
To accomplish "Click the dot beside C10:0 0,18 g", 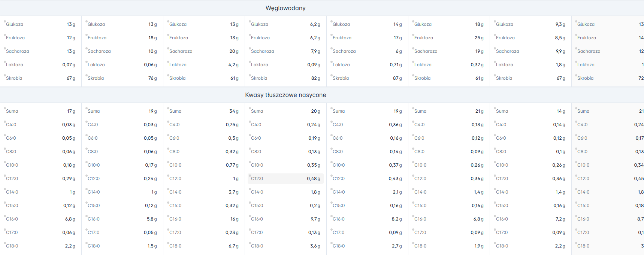I will tap(5, 163).
